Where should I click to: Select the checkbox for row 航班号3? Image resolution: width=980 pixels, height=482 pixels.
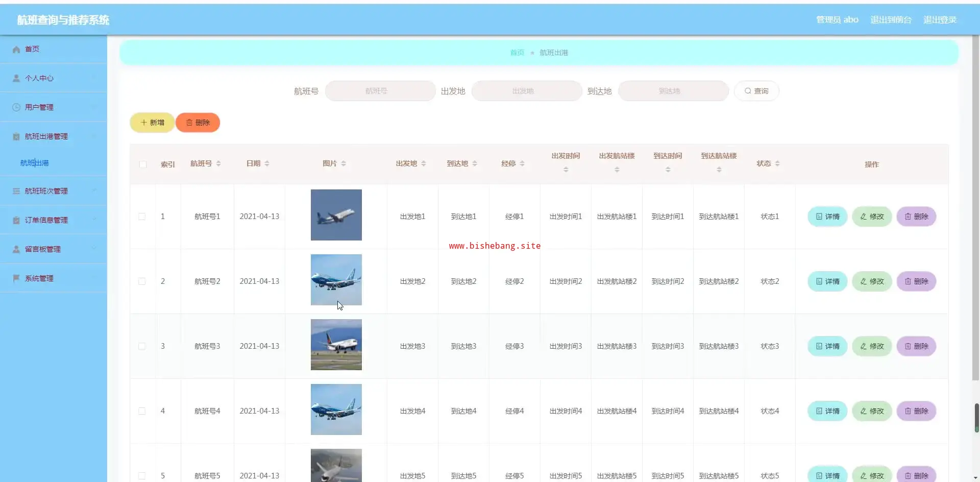[142, 346]
